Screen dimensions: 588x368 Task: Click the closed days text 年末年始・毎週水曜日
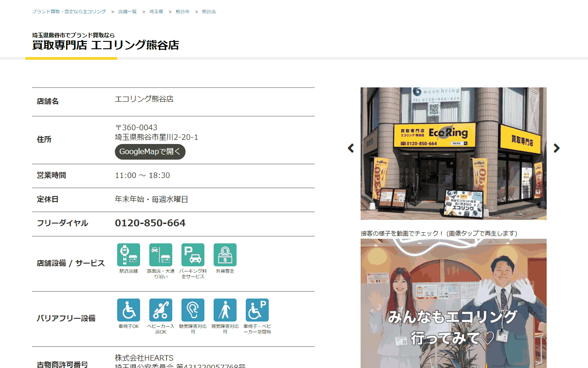152,199
